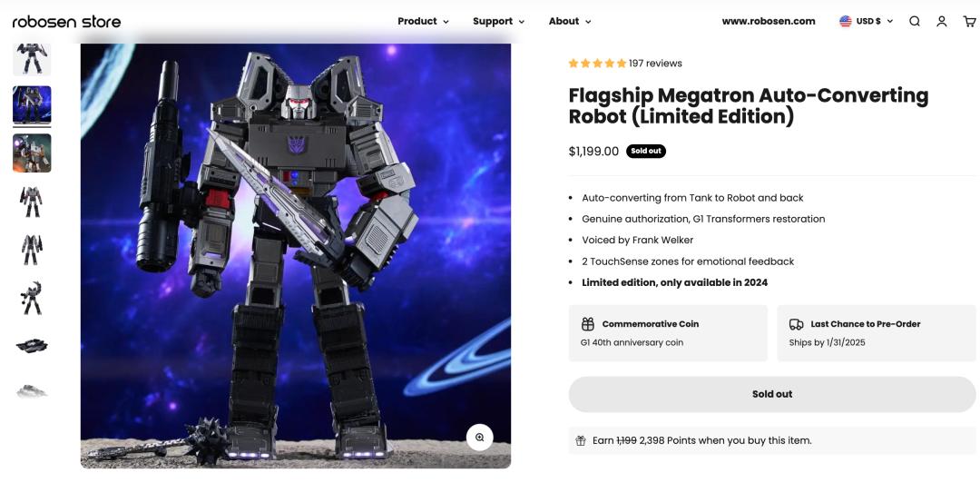Open the search icon in header

[915, 21]
